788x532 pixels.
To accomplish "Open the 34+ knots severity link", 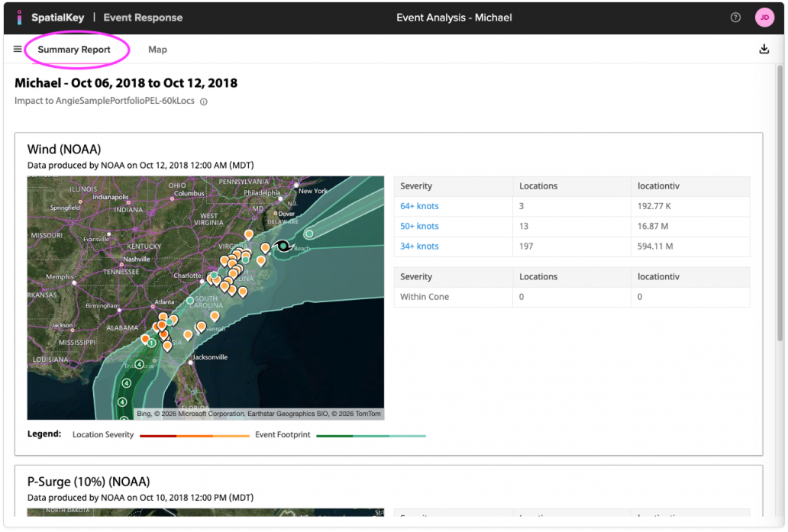I will coord(419,246).
